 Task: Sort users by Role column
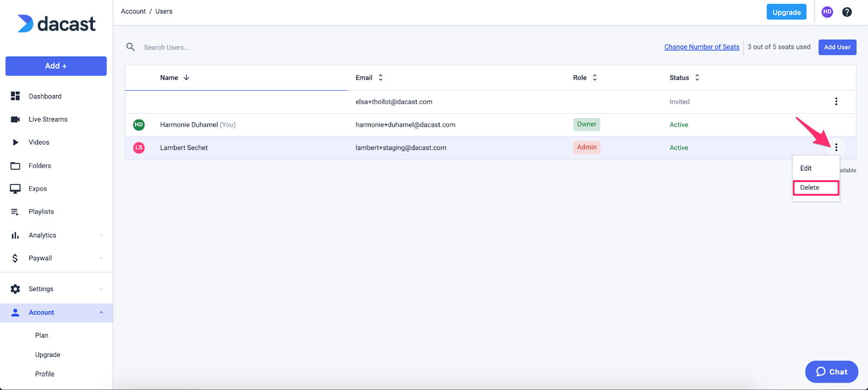[595, 78]
